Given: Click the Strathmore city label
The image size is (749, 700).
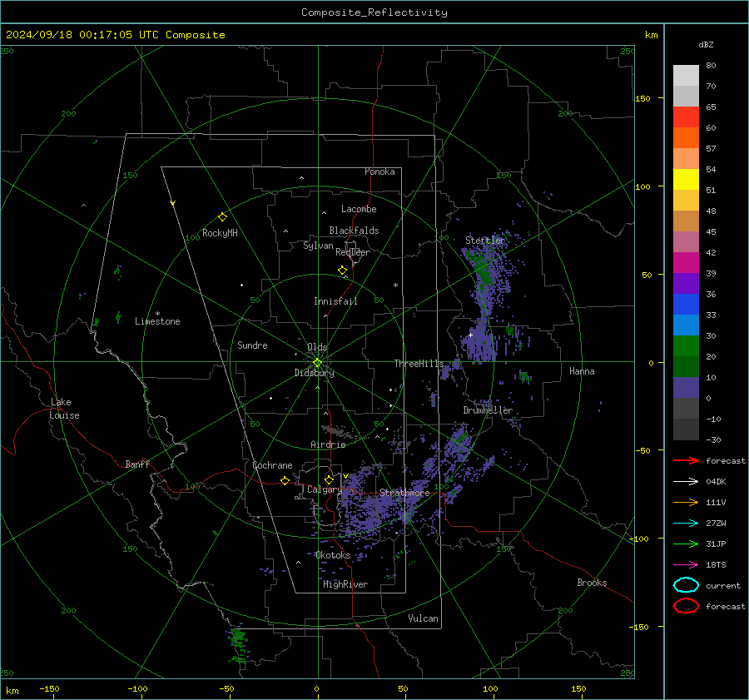Looking at the screenshot, I should (x=404, y=493).
